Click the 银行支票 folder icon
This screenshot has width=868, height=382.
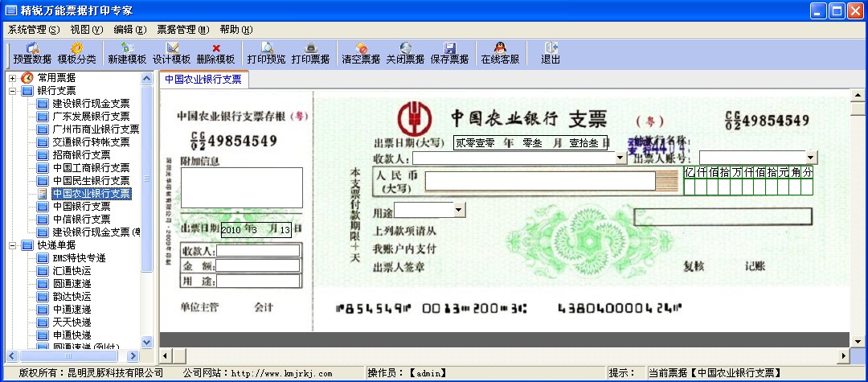coord(27,91)
